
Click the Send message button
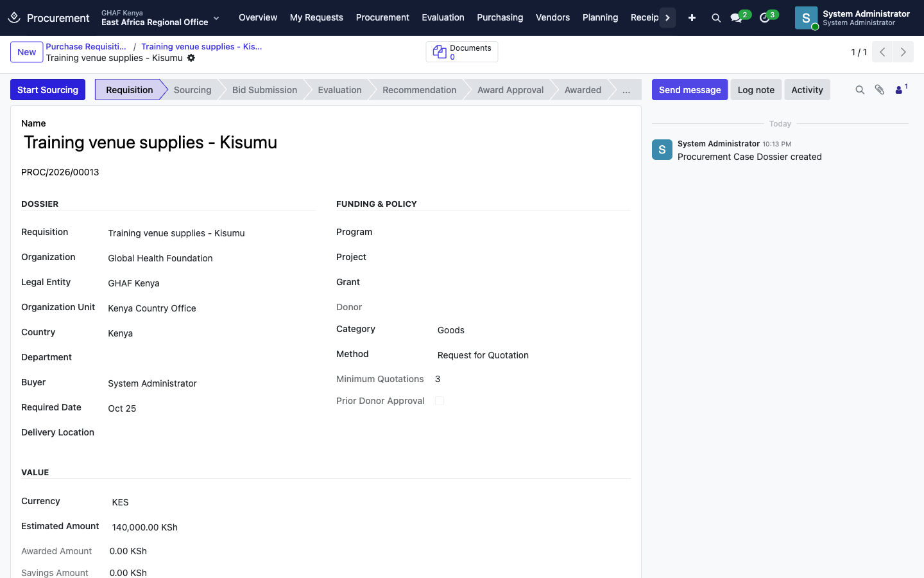pos(690,90)
